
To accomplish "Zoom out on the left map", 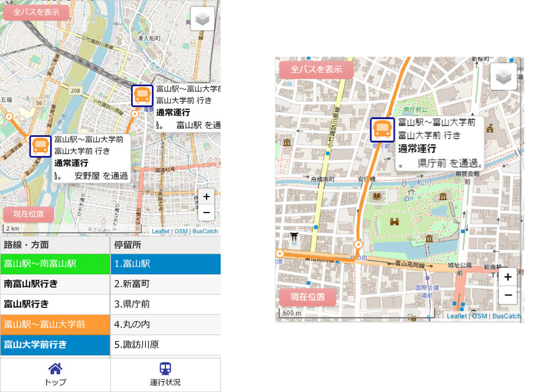I will click(206, 213).
